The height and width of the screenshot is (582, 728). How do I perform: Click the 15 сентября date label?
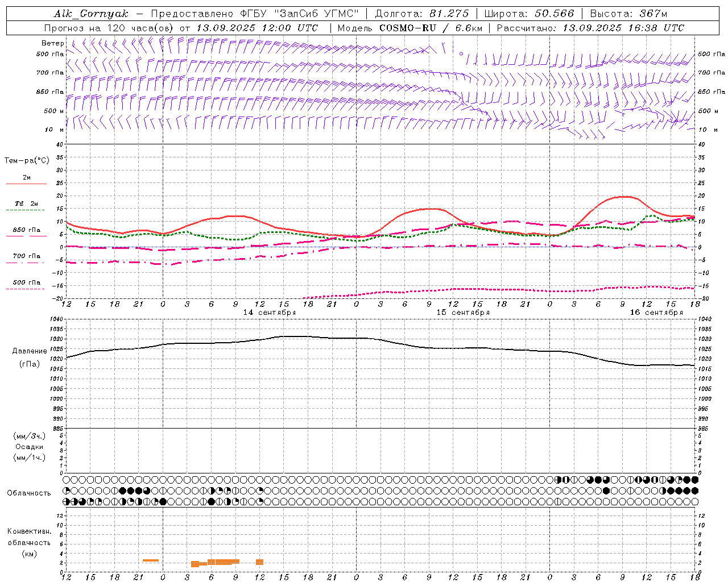pyautogui.click(x=463, y=313)
